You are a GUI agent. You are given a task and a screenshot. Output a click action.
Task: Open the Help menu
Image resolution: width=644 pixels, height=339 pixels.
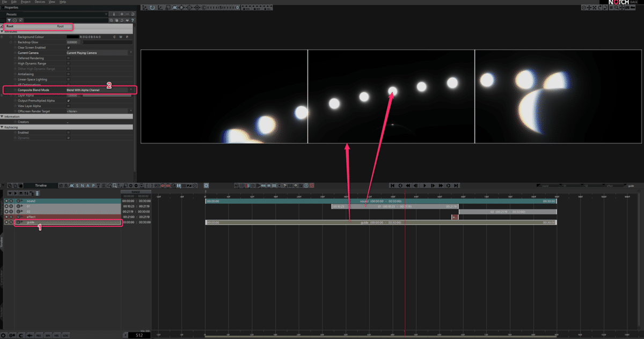coord(63,2)
